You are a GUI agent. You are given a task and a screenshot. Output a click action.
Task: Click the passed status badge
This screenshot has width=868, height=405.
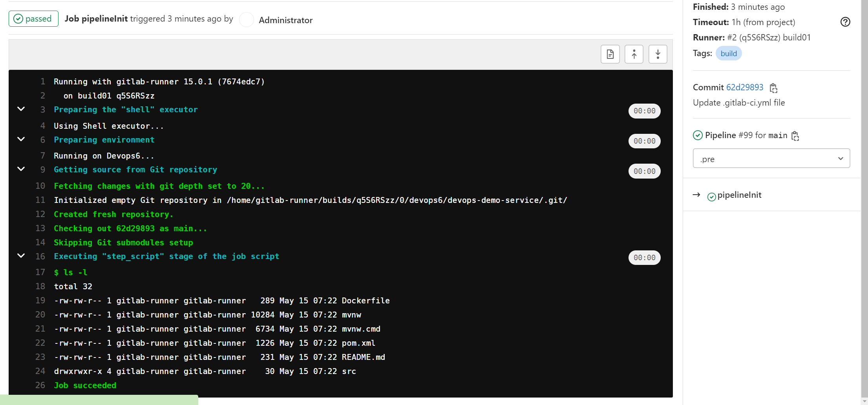(x=33, y=19)
